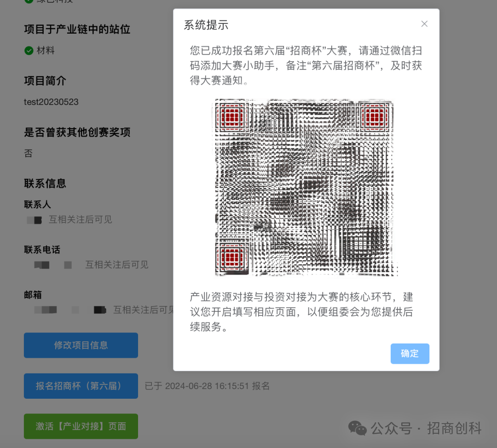Click the 修改项目信息 button

click(81, 345)
